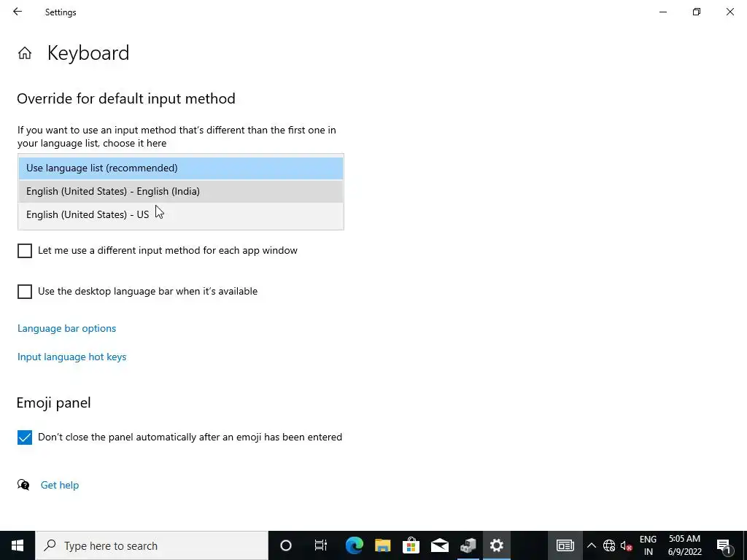Open Task View on the taskbar

[321, 545]
